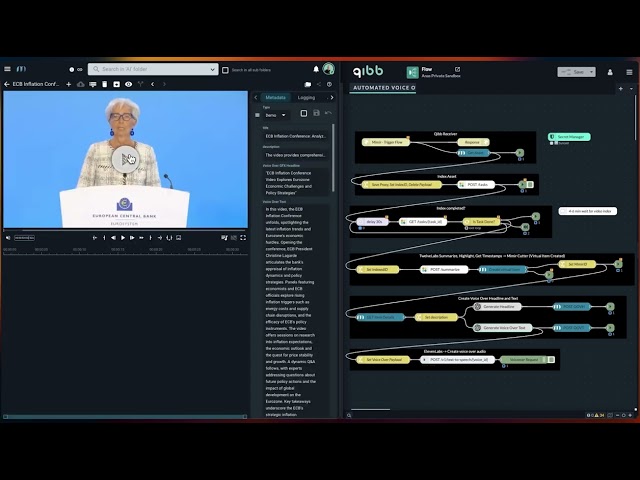Screen dimensions: 640x480
Task: Select the Generate Voice Over Text node
Action: point(503,328)
